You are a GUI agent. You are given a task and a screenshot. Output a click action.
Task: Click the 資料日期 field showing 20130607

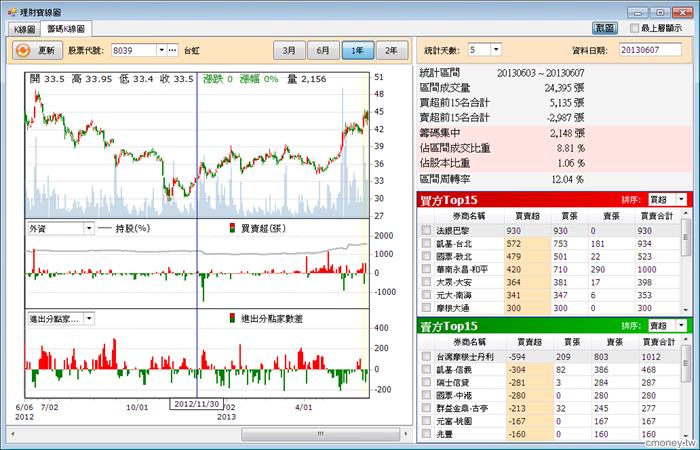click(x=650, y=50)
